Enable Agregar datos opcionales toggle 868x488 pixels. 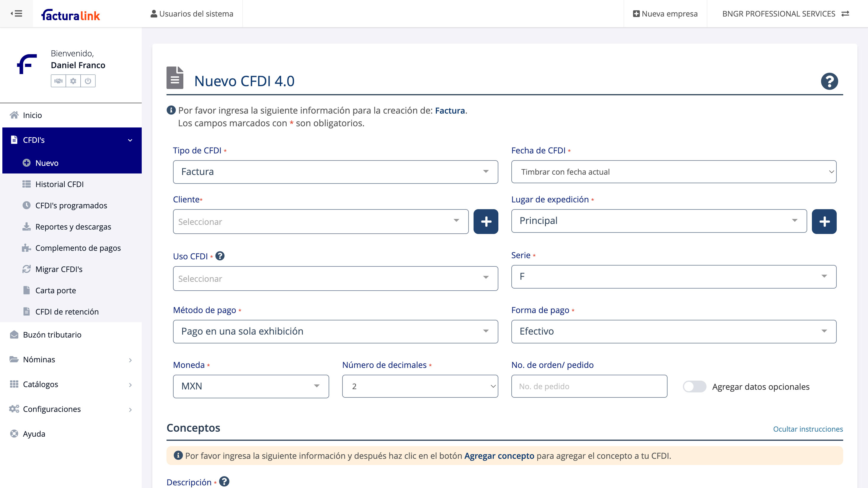click(694, 386)
